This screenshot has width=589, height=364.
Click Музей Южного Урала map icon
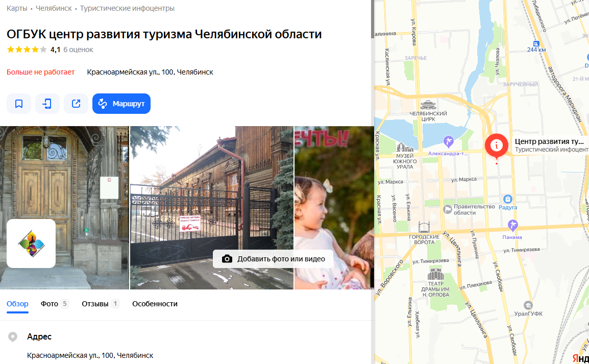pos(405,147)
